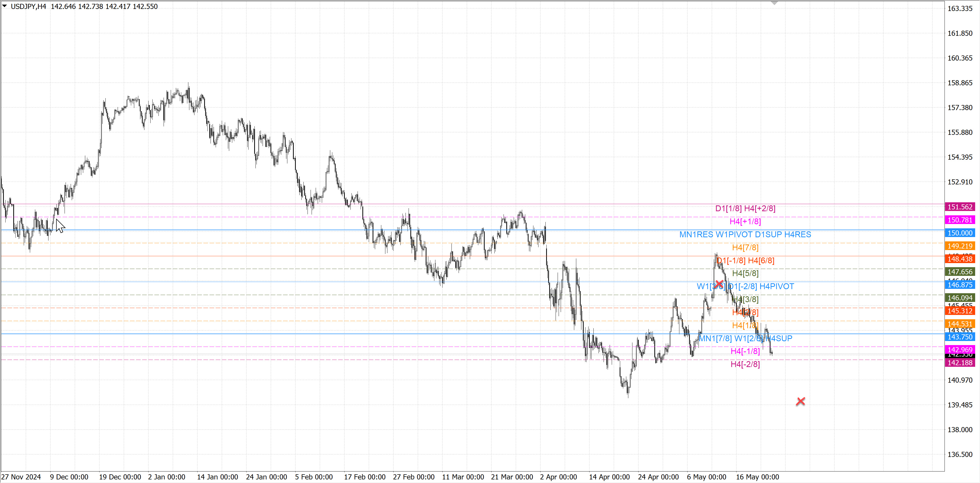Image resolution: width=980 pixels, height=483 pixels.
Task: Click the H4[7/8] orange level label
Action: click(x=745, y=248)
